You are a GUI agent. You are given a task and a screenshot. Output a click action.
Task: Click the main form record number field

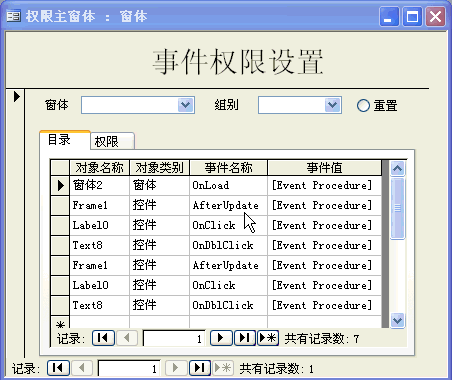tap(129, 368)
